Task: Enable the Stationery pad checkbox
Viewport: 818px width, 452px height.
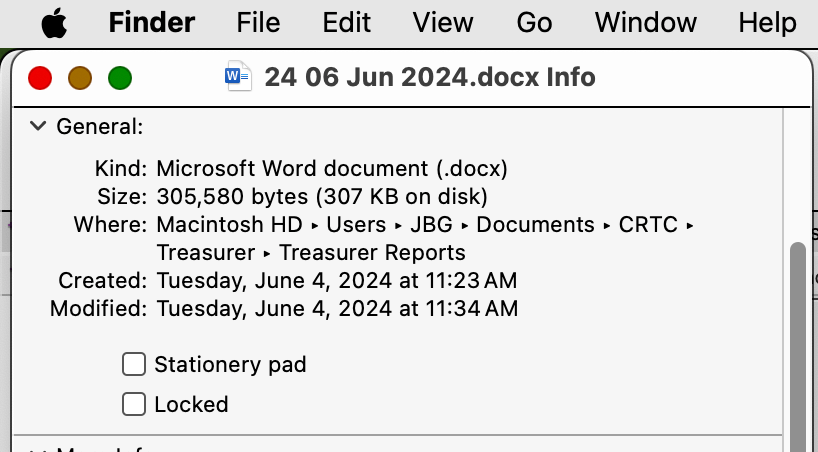Action: coord(134,364)
